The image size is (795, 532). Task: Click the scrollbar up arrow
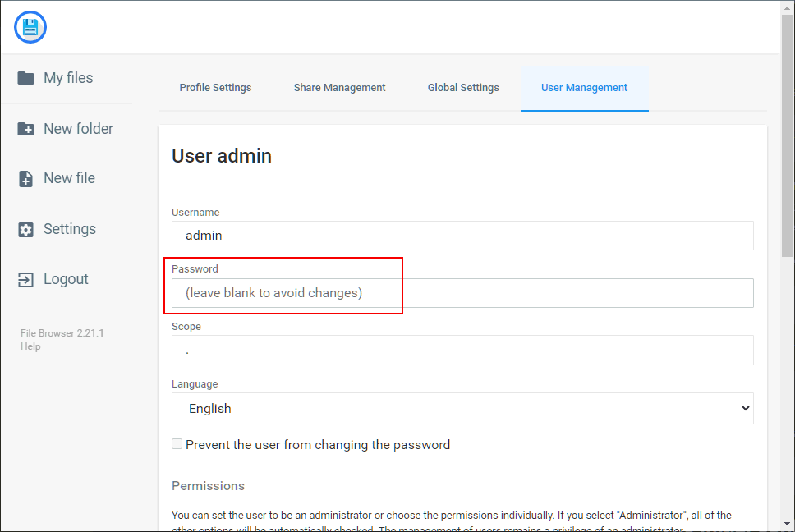tap(788, 7)
